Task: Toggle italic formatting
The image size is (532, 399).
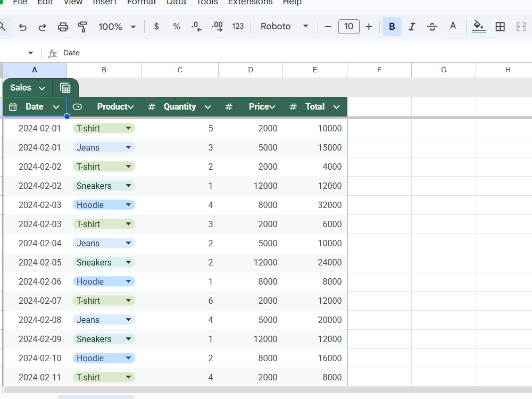Action: [412, 27]
